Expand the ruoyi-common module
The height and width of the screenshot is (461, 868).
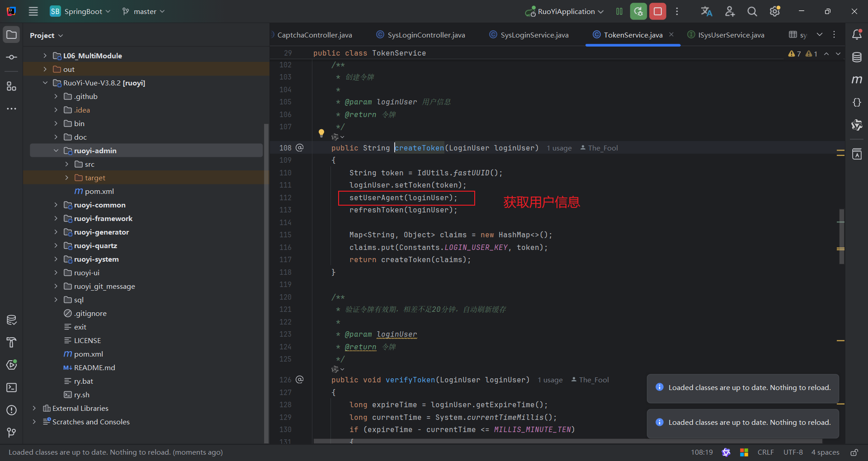pyautogui.click(x=56, y=205)
